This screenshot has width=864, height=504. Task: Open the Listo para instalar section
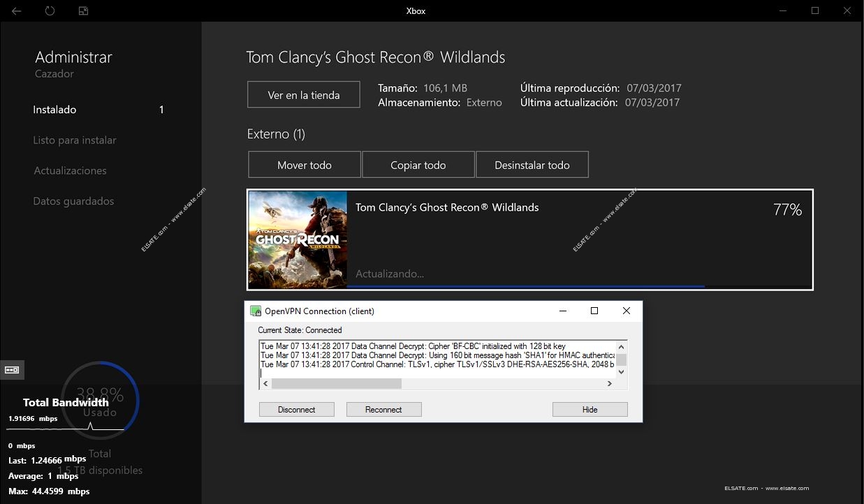(75, 140)
